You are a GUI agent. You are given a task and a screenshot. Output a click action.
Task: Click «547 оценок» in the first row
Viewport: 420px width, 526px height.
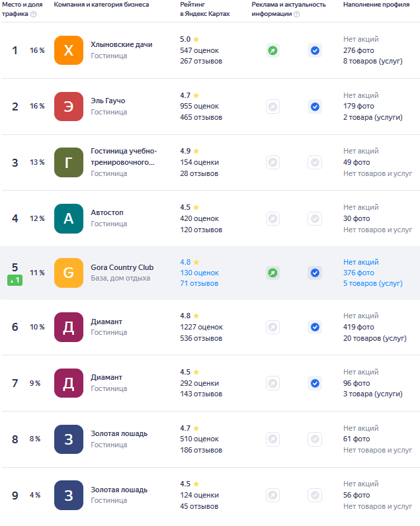pyautogui.click(x=199, y=50)
